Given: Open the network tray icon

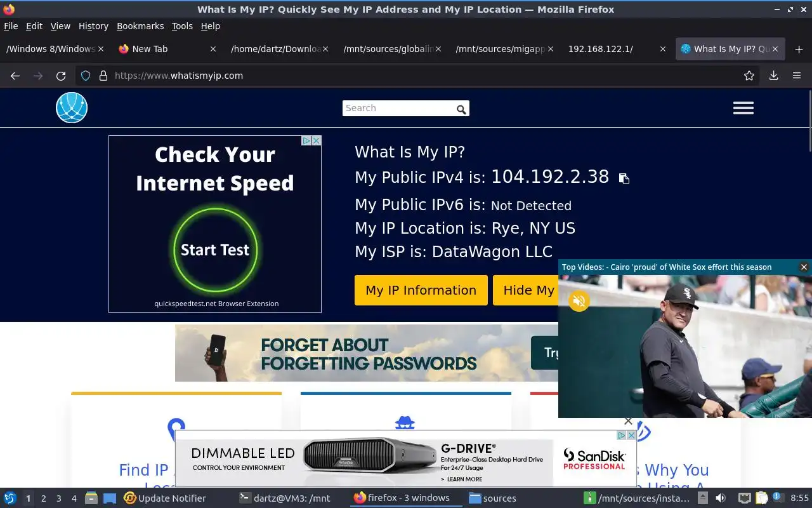Looking at the screenshot, I should (745, 498).
